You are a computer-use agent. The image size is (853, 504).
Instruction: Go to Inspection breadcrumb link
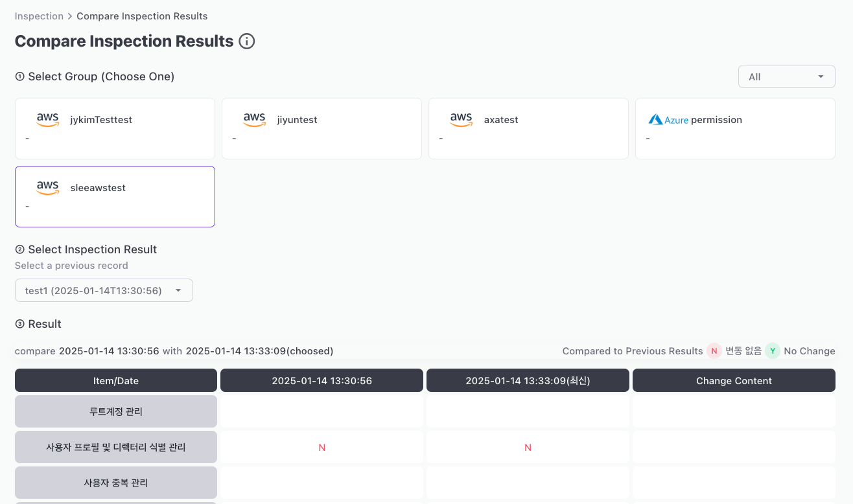(39, 16)
